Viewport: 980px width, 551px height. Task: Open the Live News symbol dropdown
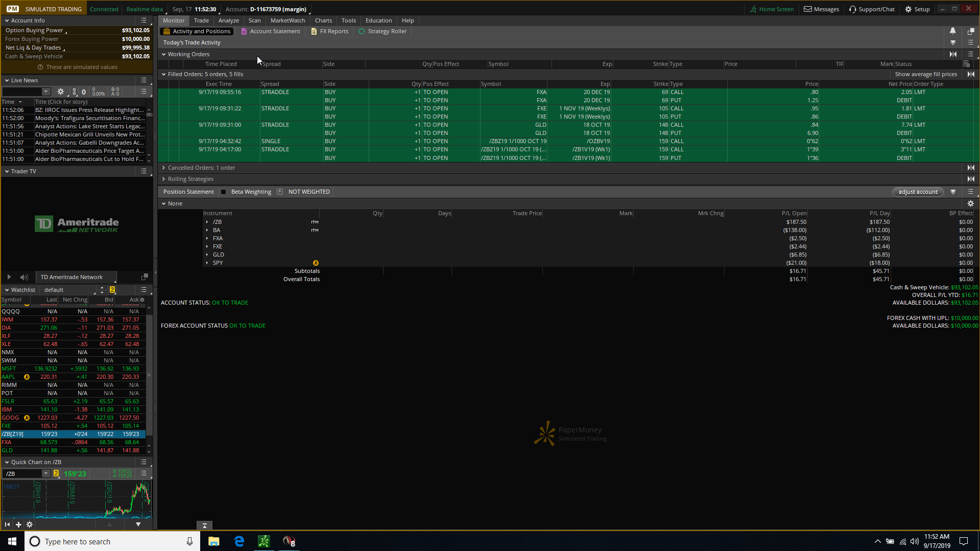46,92
